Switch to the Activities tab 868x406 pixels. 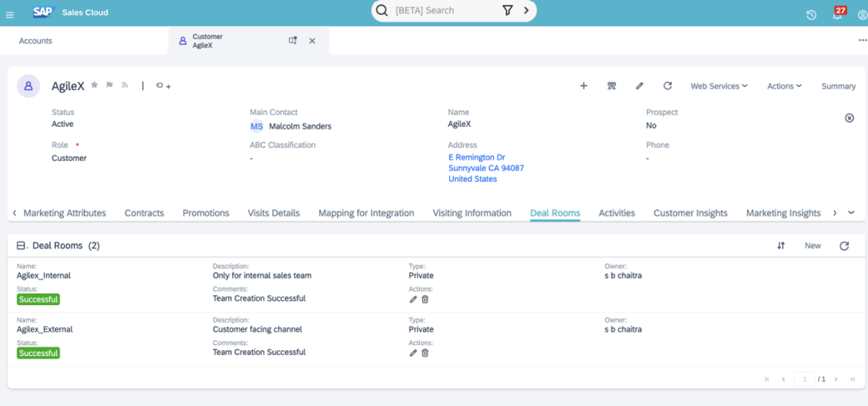(x=617, y=213)
